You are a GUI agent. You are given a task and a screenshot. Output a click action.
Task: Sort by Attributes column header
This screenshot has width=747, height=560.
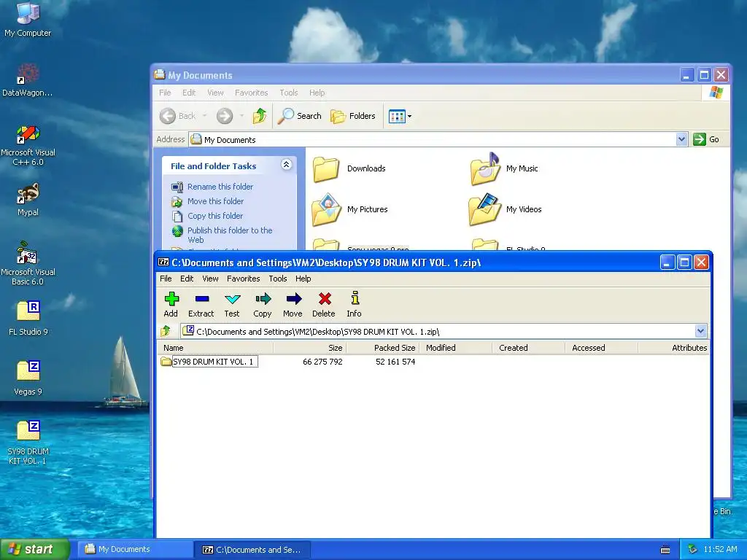pyautogui.click(x=673, y=348)
